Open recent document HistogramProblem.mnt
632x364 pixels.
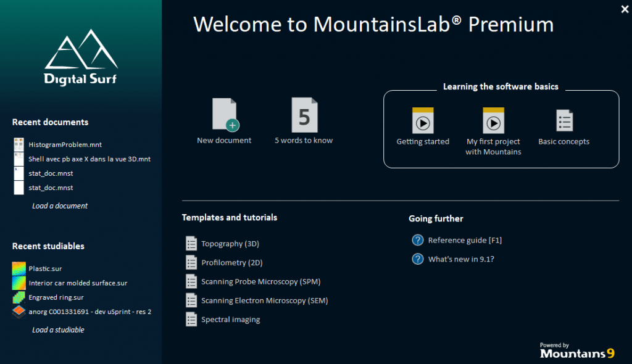(x=65, y=144)
